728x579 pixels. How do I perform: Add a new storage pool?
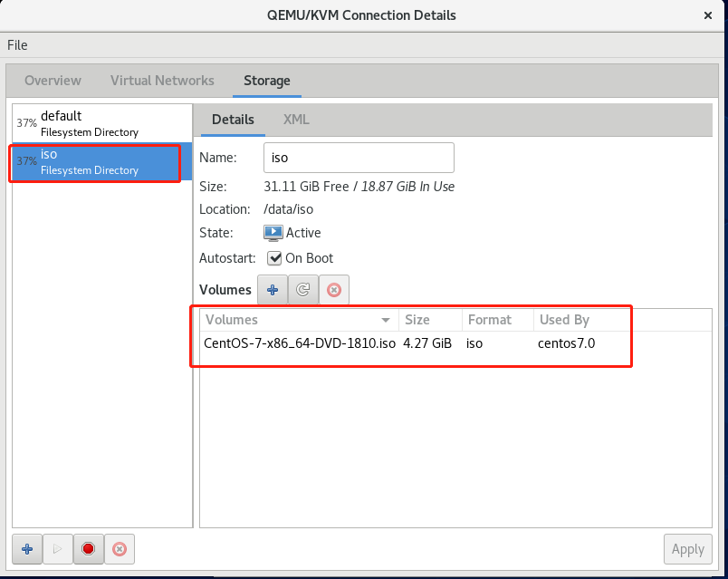point(27,549)
